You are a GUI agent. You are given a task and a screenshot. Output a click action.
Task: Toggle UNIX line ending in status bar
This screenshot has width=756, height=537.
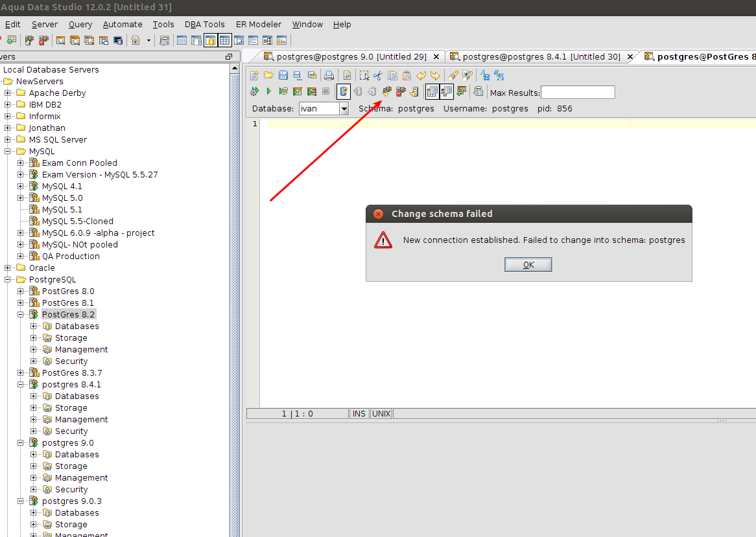click(x=381, y=414)
